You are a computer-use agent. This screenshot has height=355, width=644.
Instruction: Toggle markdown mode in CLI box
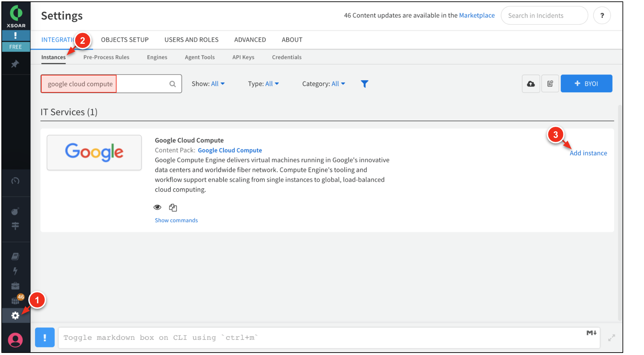(x=591, y=333)
